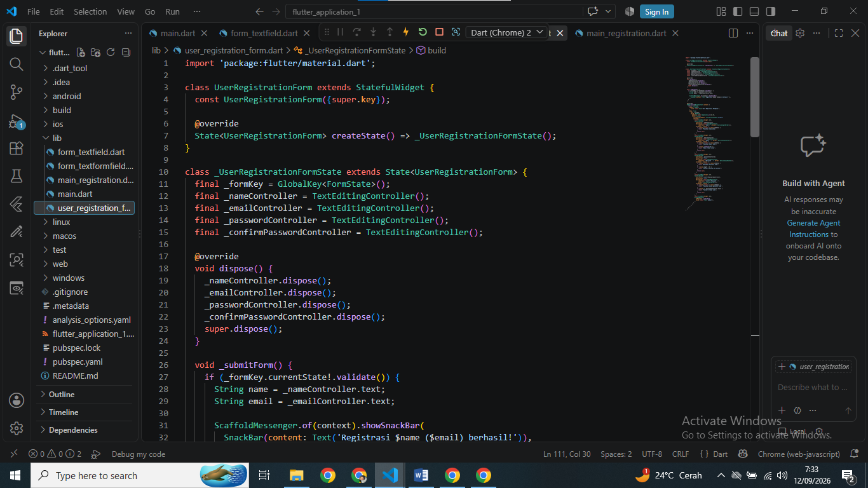Screen dimensions: 868x488
Task: Open the Flutter sidebar view
Action: pos(17,204)
